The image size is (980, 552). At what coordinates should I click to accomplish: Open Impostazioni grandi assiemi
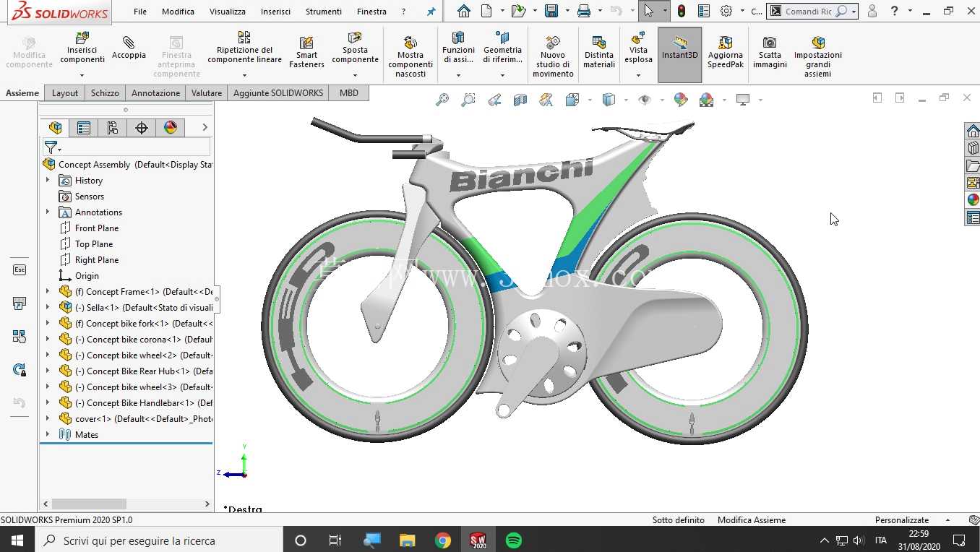click(817, 56)
